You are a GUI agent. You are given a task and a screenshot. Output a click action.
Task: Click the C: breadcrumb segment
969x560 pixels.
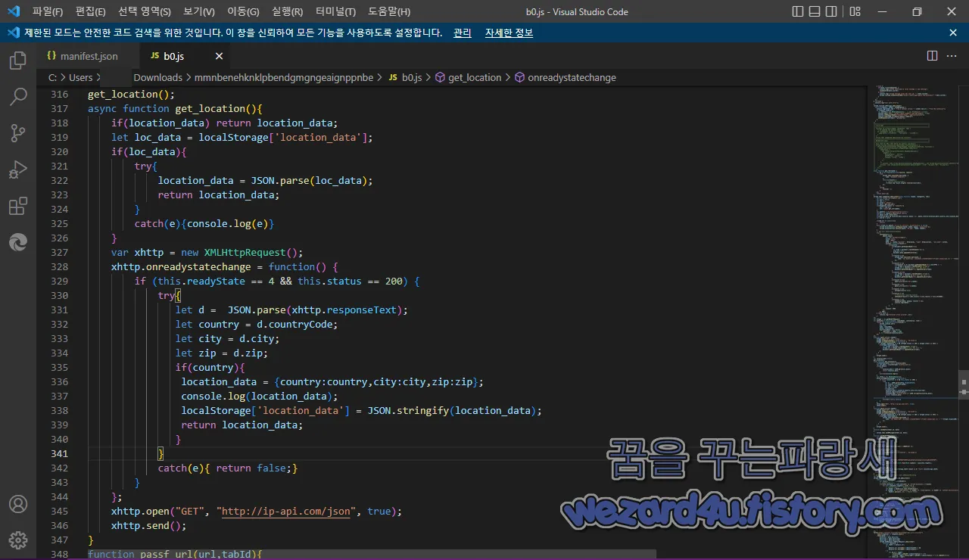click(x=52, y=77)
